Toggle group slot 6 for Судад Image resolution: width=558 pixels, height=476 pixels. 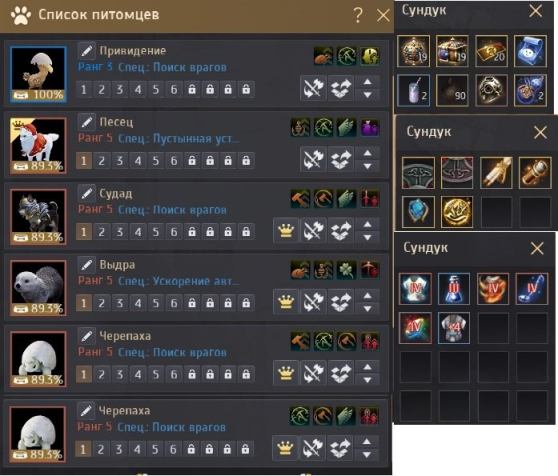(x=174, y=232)
